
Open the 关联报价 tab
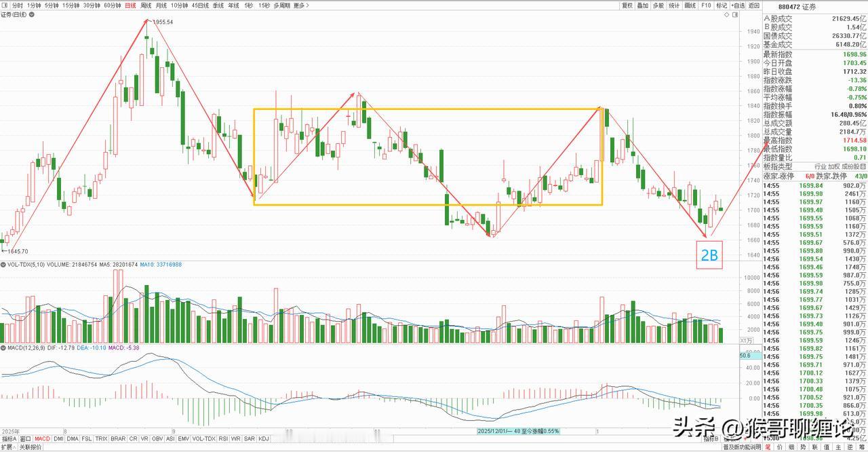pos(31,447)
